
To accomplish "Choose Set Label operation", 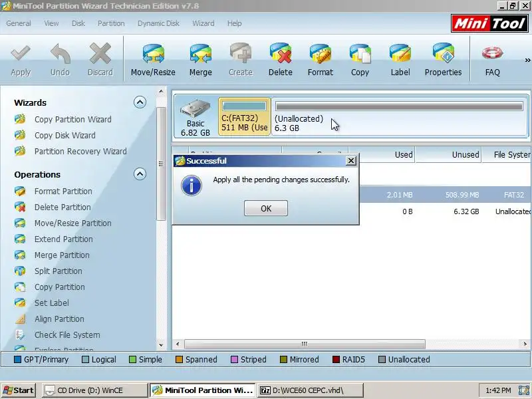I will coord(52,303).
